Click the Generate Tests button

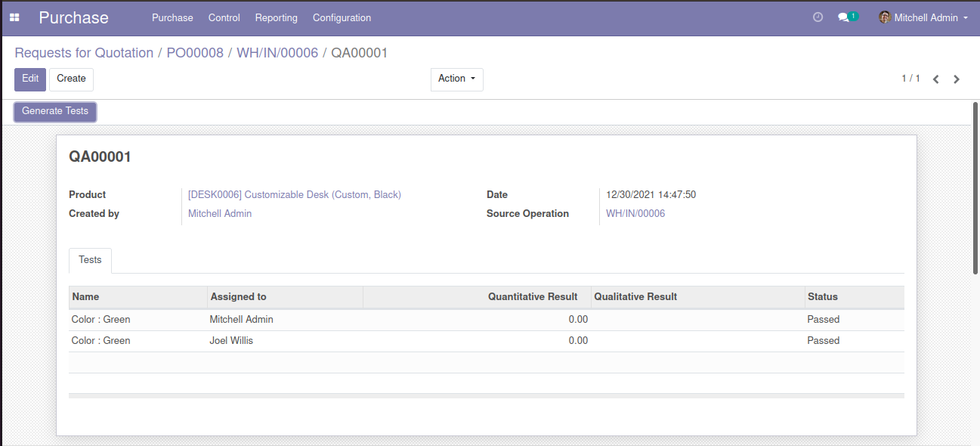click(55, 111)
